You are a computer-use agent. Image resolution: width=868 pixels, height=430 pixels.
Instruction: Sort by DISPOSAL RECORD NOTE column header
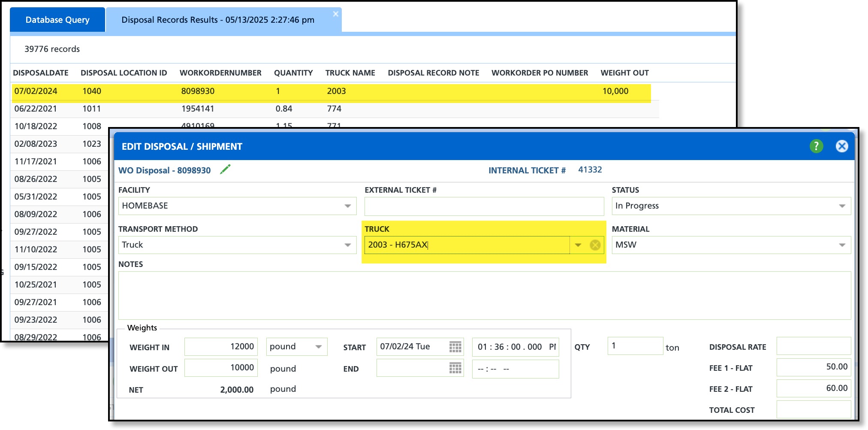(434, 73)
